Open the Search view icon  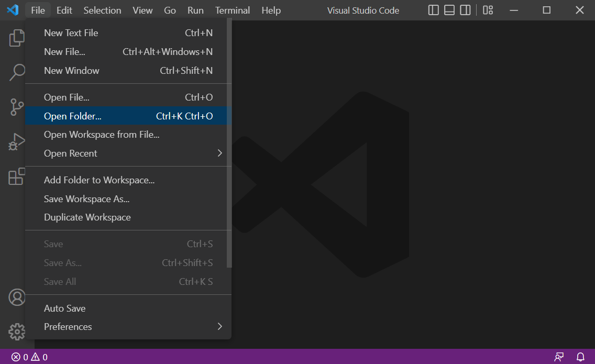tap(17, 72)
